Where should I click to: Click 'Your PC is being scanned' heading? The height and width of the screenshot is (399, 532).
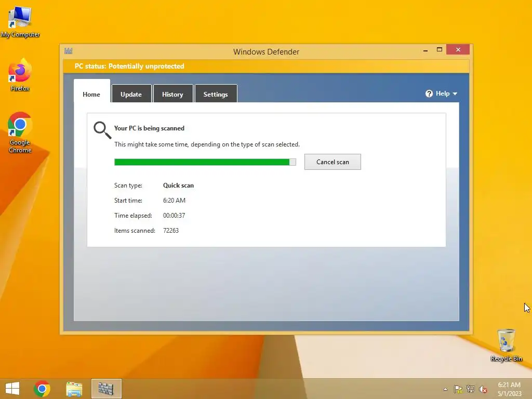pos(149,128)
